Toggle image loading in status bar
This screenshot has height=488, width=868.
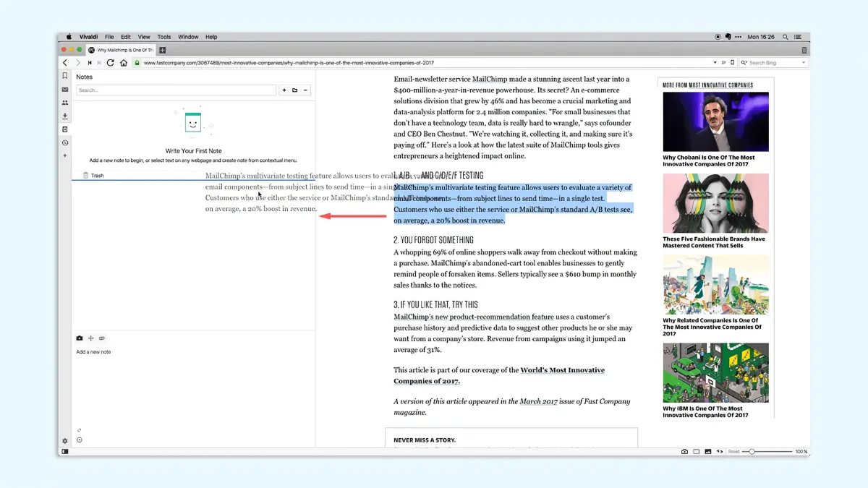pyautogui.click(x=708, y=452)
